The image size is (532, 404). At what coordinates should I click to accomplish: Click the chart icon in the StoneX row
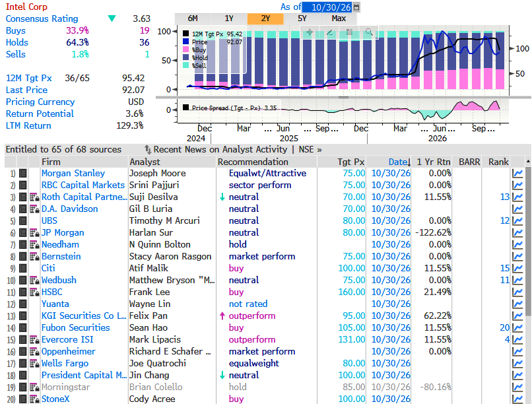[x=517, y=399]
